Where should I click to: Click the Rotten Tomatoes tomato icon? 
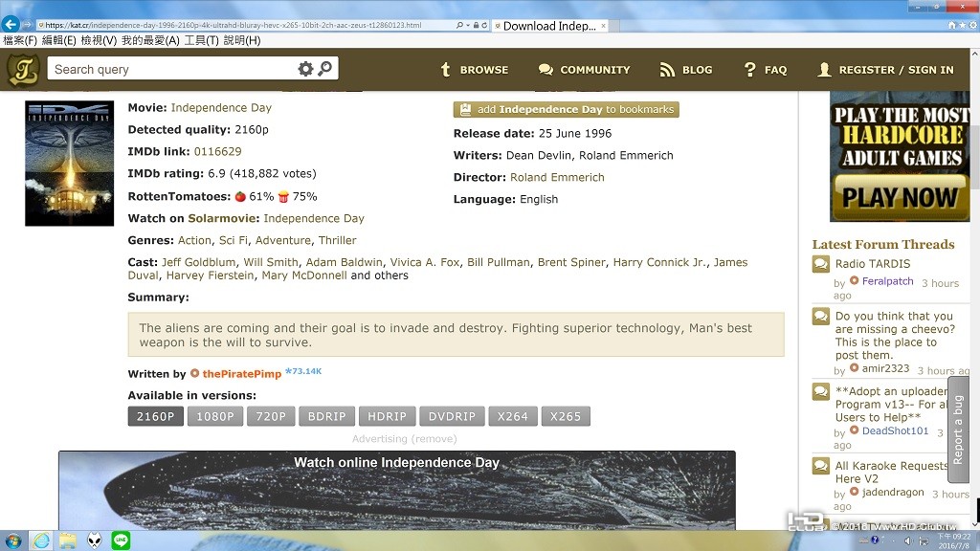click(240, 197)
